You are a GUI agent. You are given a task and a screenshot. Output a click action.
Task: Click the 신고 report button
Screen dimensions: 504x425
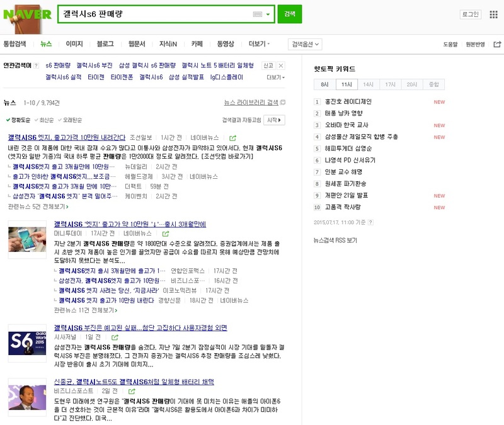tap(268, 65)
